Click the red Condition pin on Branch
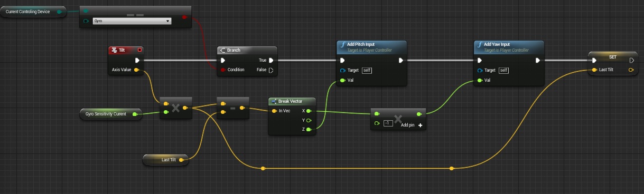Screen dimensions: 644x194 click(222, 70)
